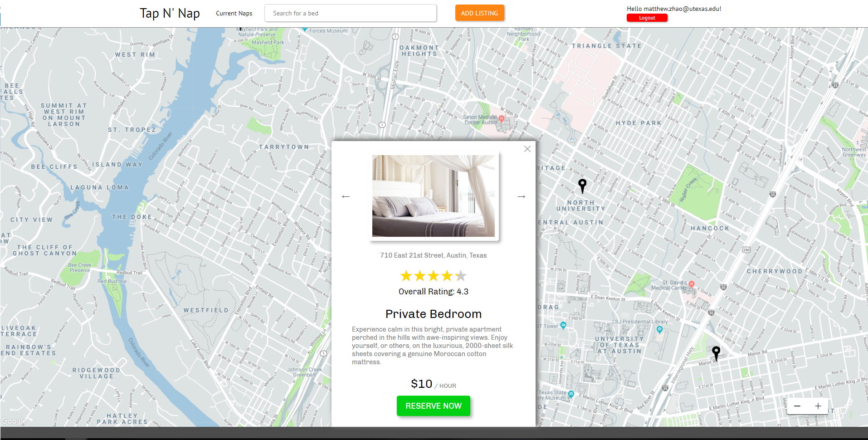Click the St. David's Medical Center marker
The height and width of the screenshot is (440, 868).
691,284
